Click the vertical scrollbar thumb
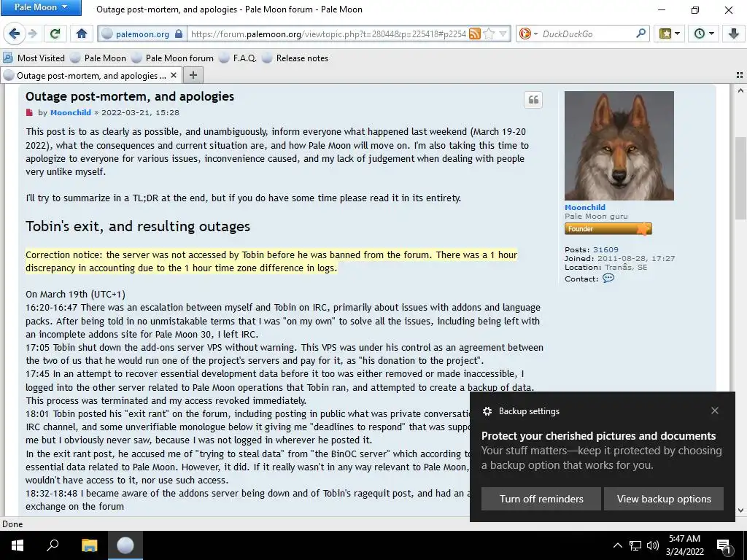747x560 pixels. pos(740,179)
